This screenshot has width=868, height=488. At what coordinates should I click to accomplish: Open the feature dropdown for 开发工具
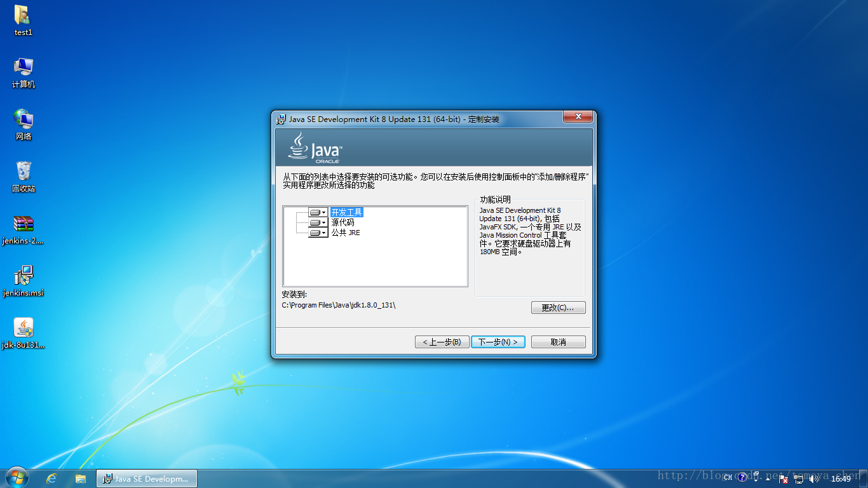point(318,212)
